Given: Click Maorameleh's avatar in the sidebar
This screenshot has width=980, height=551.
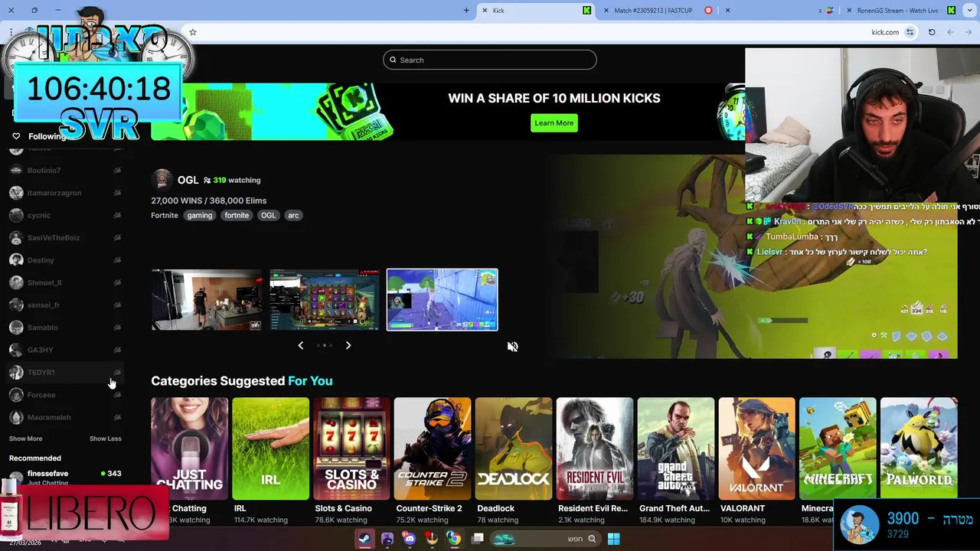Looking at the screenshot, I should pos(16,417).
